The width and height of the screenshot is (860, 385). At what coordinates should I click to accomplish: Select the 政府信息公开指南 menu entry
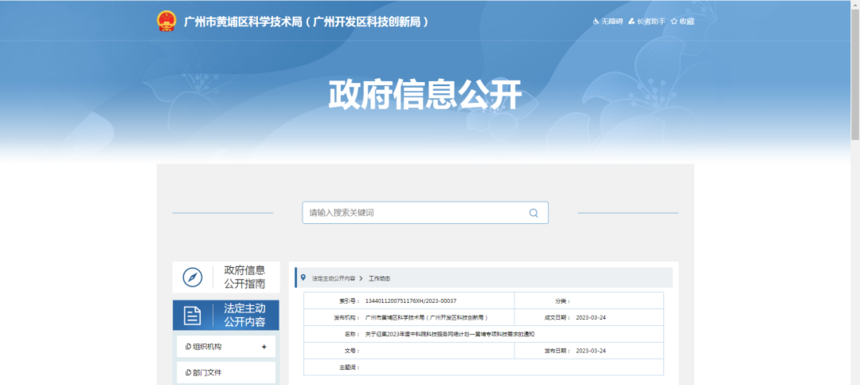(226, 277)
